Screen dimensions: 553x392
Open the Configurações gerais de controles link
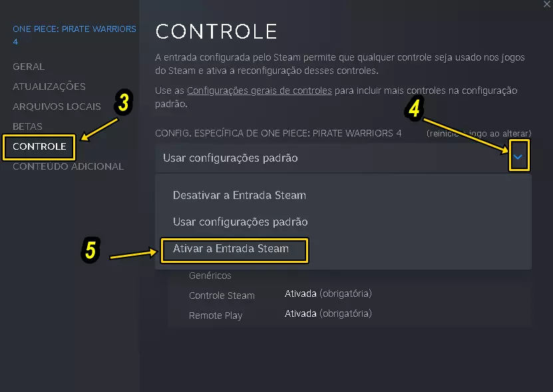tap(259, 91)
